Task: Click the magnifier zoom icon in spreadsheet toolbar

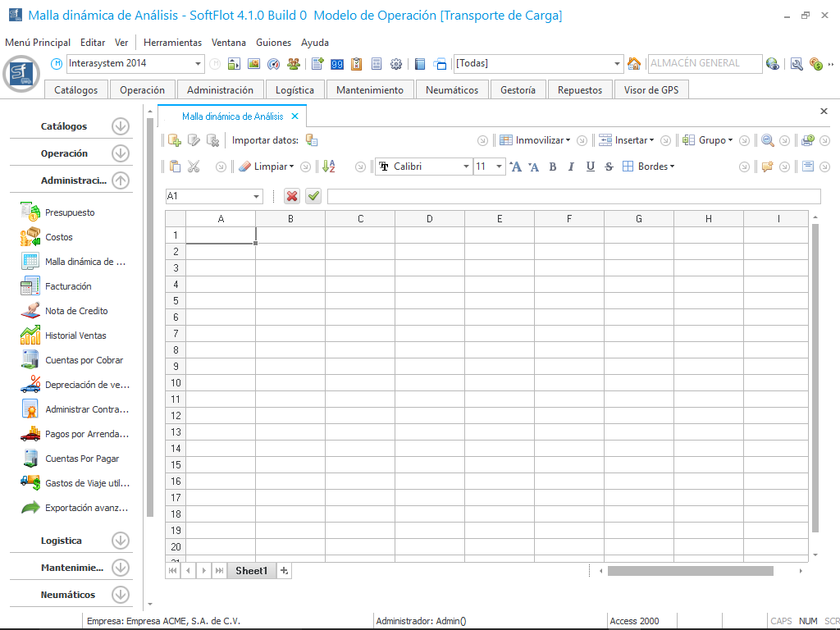Action: click(768, 140)
